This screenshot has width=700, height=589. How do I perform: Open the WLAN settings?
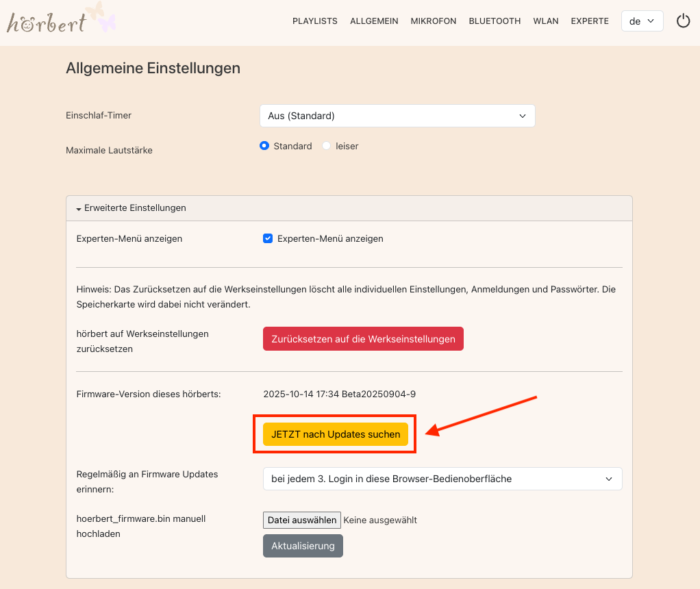(546, 21)
